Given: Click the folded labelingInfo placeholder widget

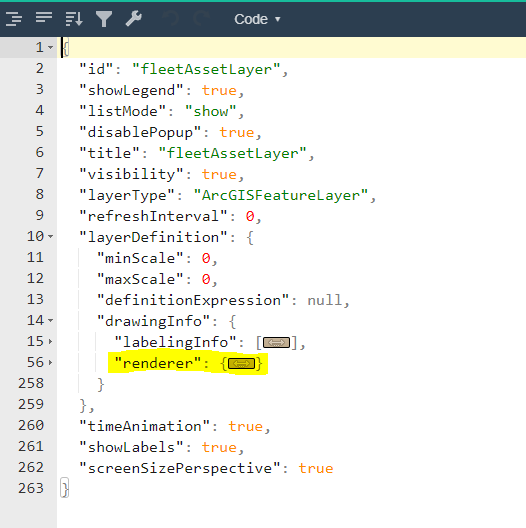Looking at the screenshot, I should 276,342.
